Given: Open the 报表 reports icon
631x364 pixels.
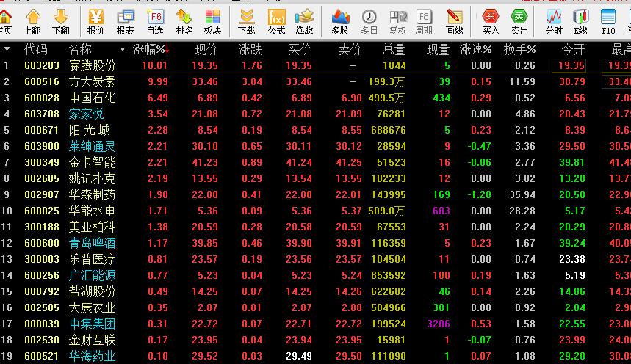Looking at the screenshot, I should point(125,21).
